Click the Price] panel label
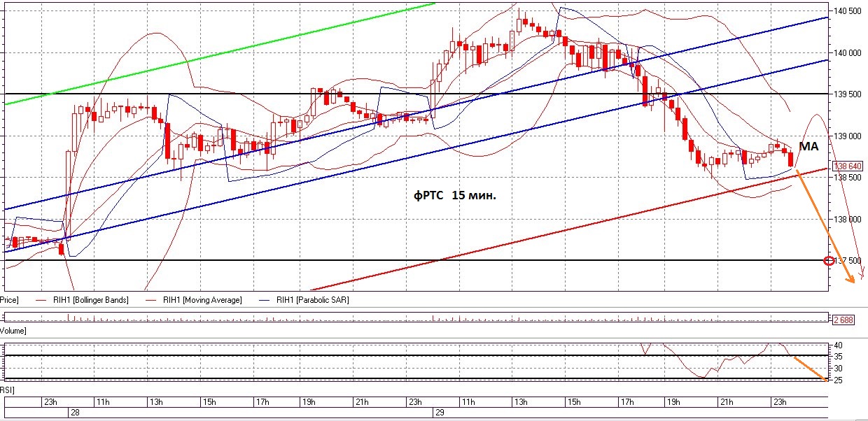This screenshot has width=868, height=421. (x=9, y=300)
